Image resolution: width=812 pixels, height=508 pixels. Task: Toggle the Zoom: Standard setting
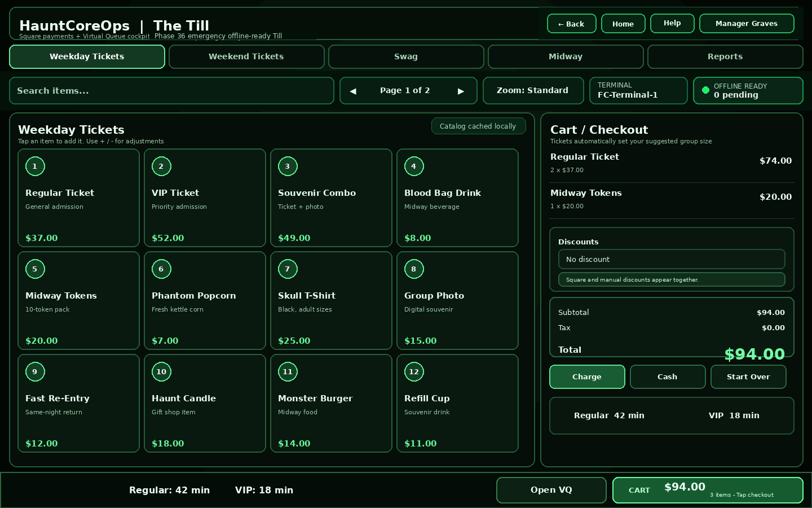pos(533,90)
